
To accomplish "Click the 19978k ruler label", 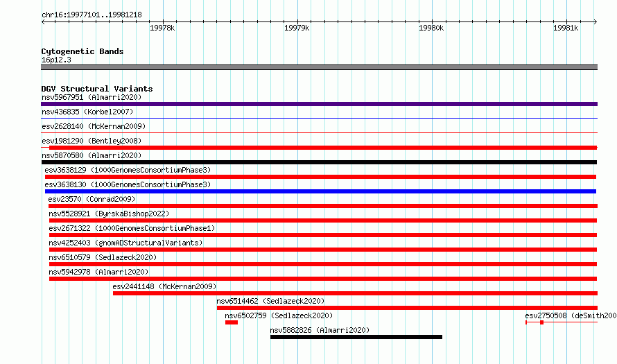I will click(162, 28).
